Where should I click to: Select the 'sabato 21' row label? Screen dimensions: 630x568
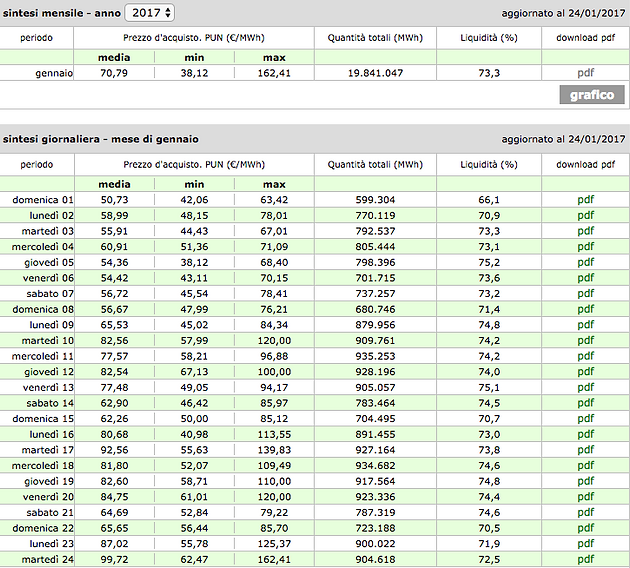(50, 513)
